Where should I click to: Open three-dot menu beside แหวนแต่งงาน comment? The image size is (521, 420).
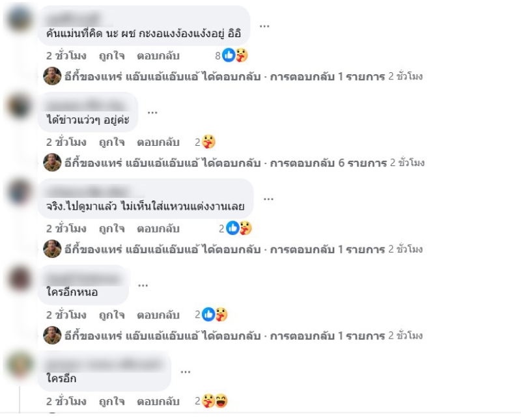pyautogui.click(x=268, y=199)
